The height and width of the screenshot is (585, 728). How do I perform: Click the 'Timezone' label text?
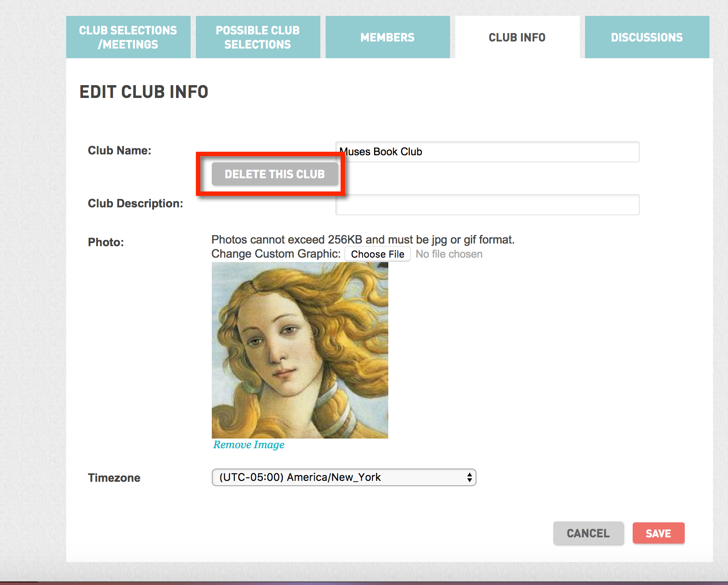[114, 478]
